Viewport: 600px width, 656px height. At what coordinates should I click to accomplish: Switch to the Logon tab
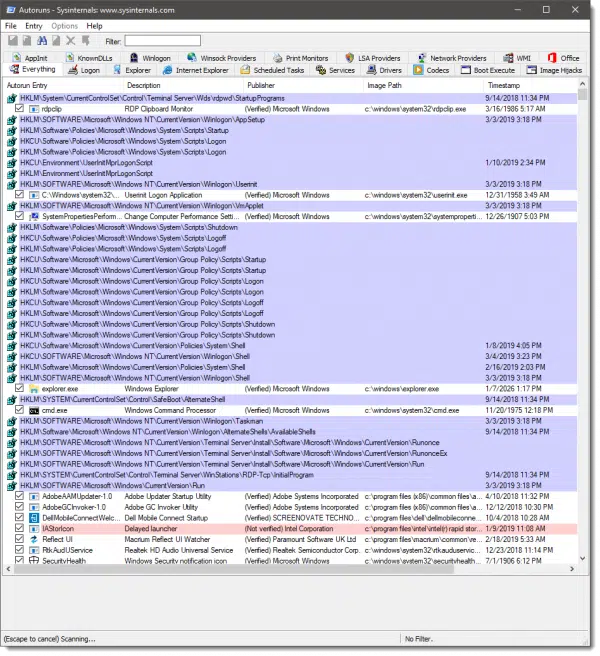pos(85,70)
